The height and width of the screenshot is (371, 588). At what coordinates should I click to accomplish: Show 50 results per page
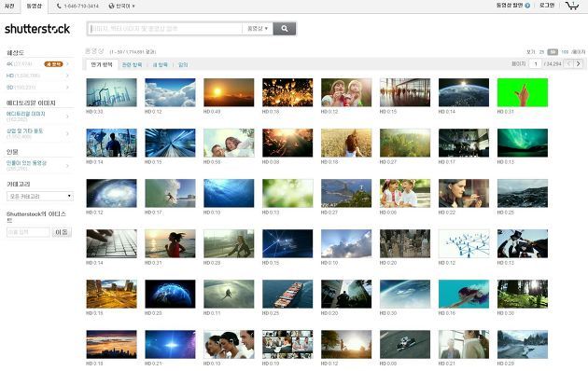[x=553, y=52]
